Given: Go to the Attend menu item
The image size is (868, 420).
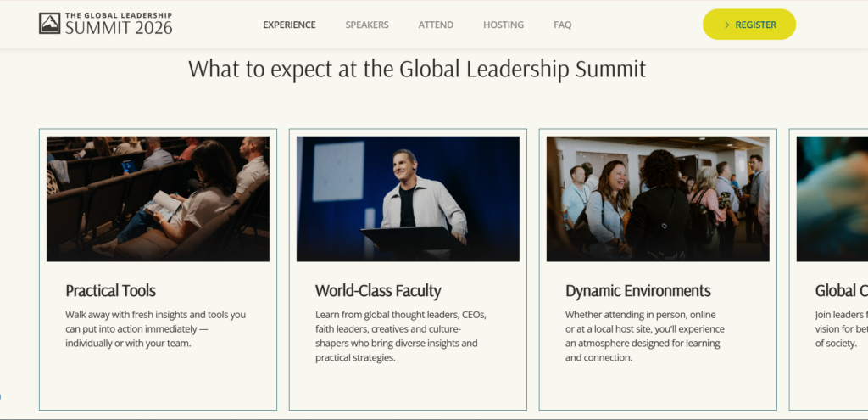Looking at the screenshot, I should point(436,25).
